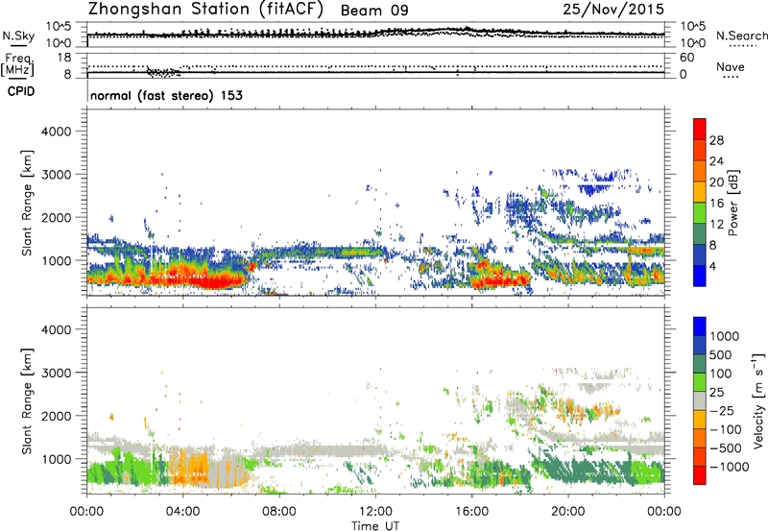This screenshot has height=532, width=768.
Task: Click the date '25/Nov/2015'
Action: [x=613, y=9]
